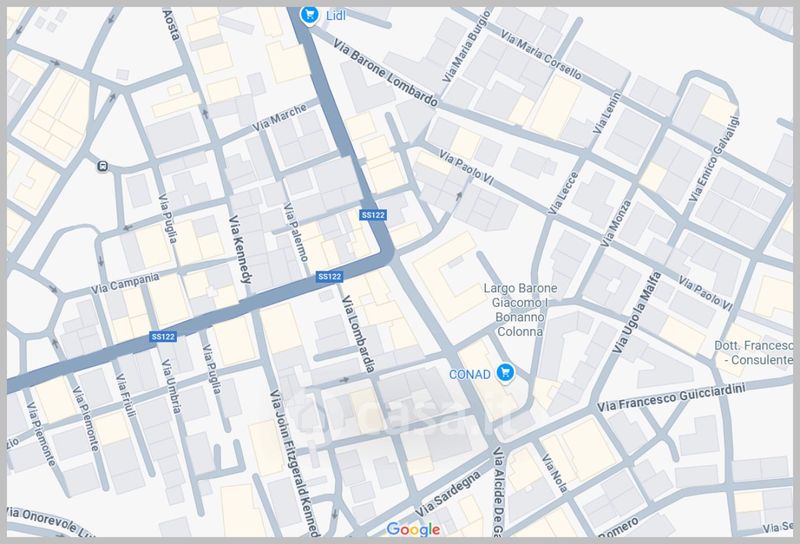800x544 pixels.
Task: Select the Via Ugo la Malfa label
Action: (638, 311)
